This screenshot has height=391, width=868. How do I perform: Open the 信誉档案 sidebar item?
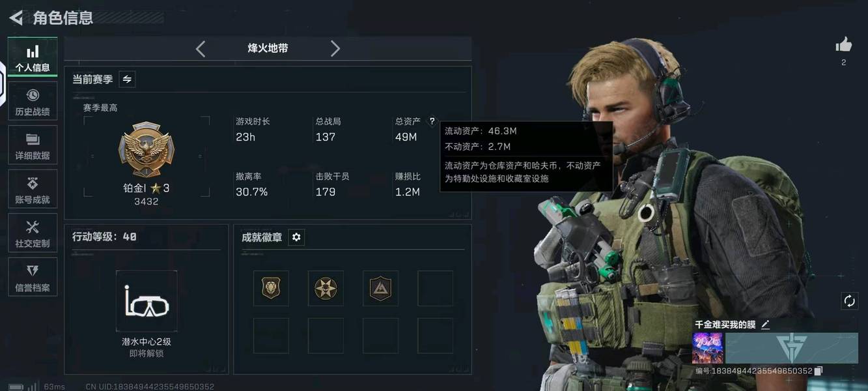(33, 277)
